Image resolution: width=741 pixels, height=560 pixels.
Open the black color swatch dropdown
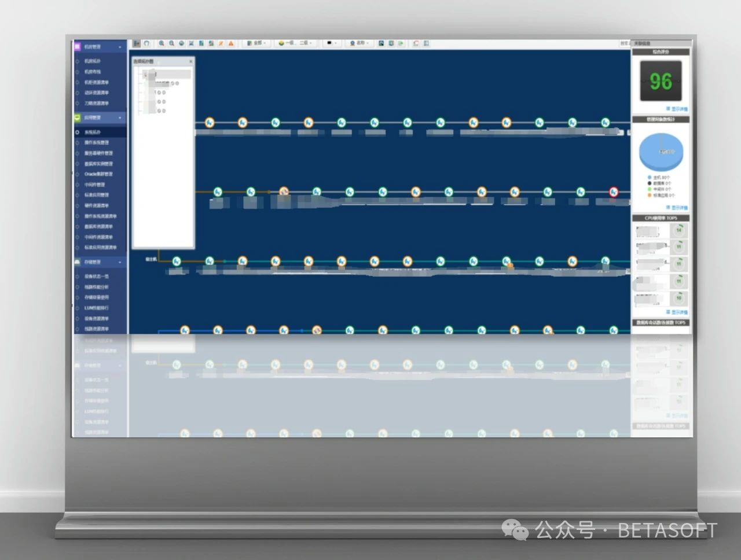point(331,43)
